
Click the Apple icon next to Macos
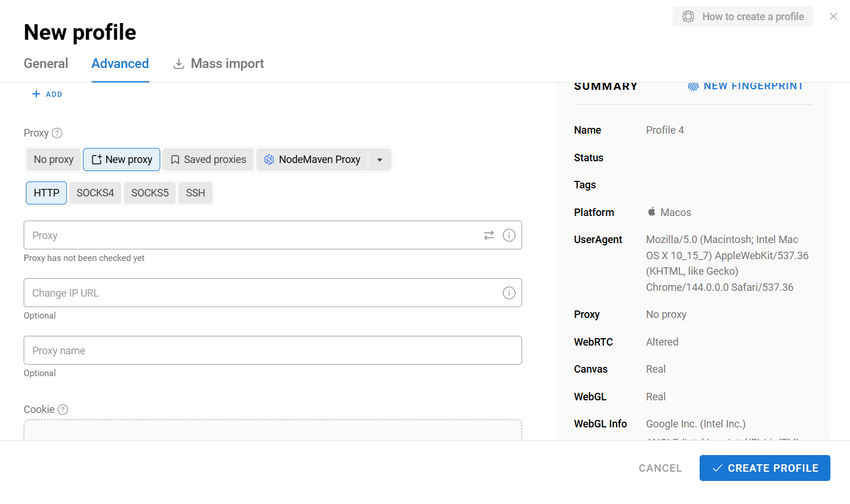[x=652, y=212]
